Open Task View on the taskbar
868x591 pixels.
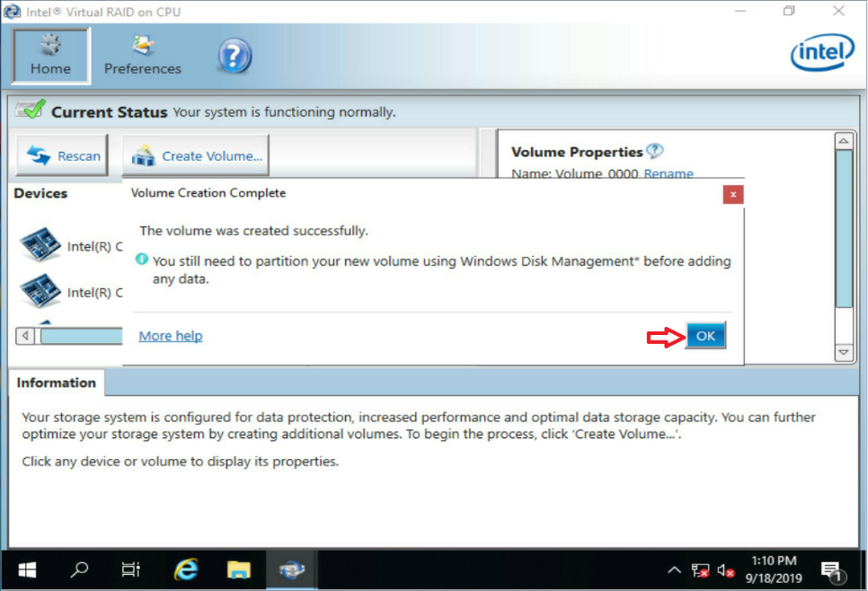click(131, 569)
